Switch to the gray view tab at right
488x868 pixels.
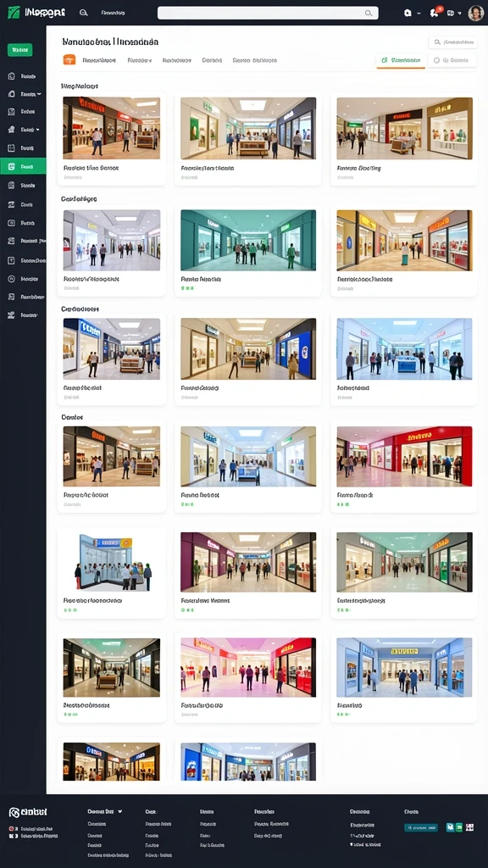click(452, 60)
